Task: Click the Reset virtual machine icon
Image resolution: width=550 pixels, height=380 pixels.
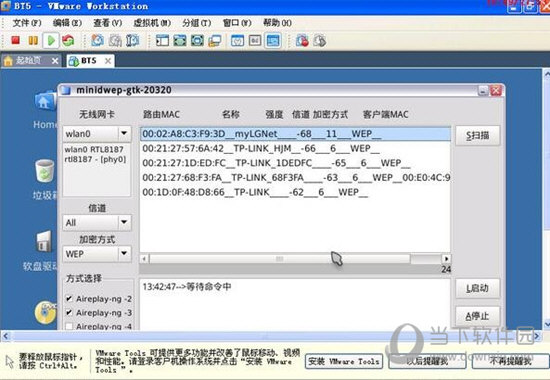Action: (68, 41)
